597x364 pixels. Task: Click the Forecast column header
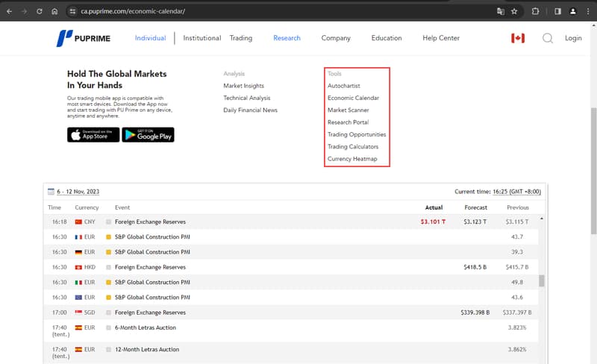(475, 207)
